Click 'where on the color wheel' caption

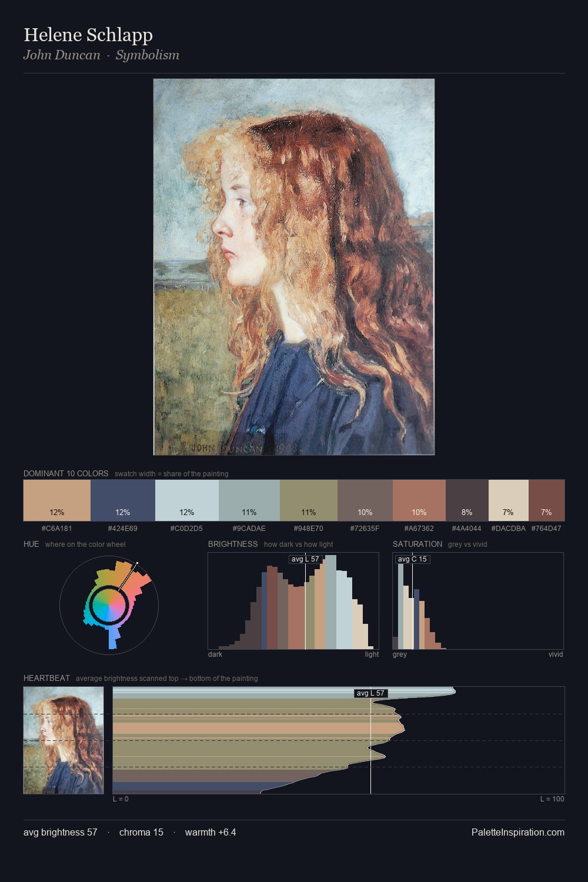tap(85, 544)
